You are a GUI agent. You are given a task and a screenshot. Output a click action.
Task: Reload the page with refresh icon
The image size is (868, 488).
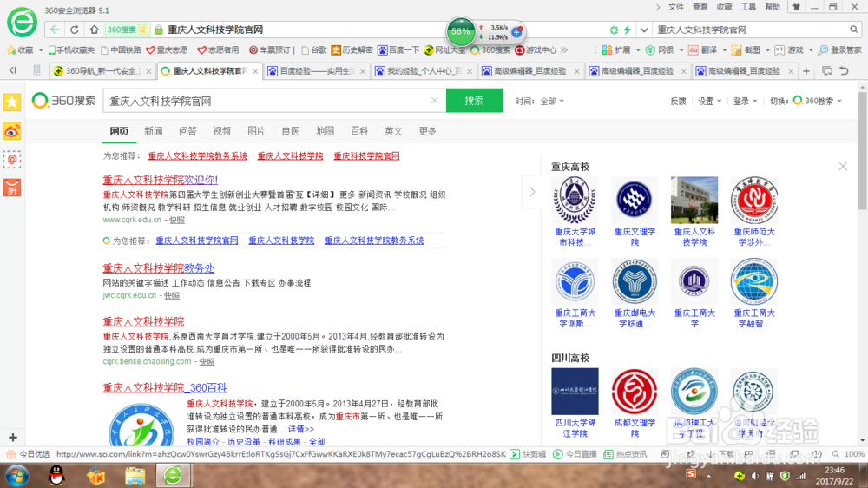pyautogui.click(x=74, y=30)
